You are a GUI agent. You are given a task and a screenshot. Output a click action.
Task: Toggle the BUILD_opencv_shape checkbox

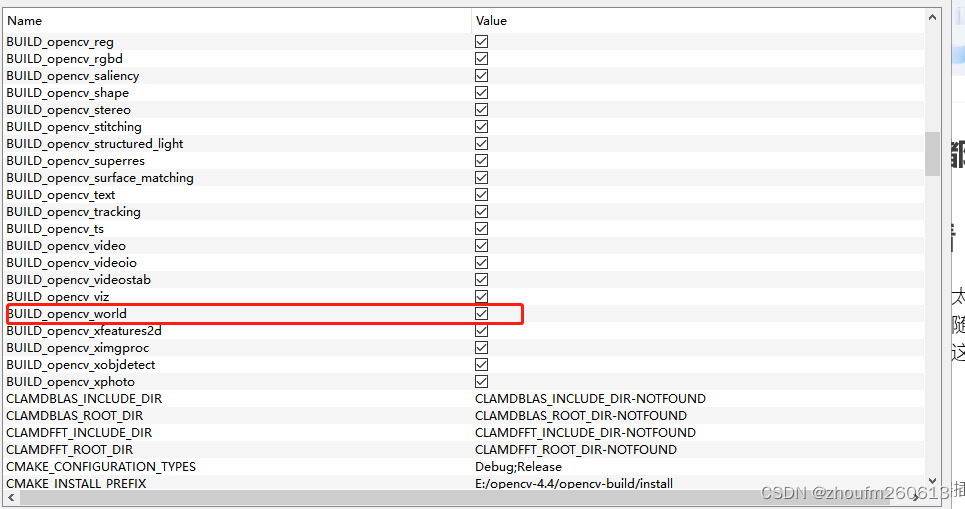point(481,92)
